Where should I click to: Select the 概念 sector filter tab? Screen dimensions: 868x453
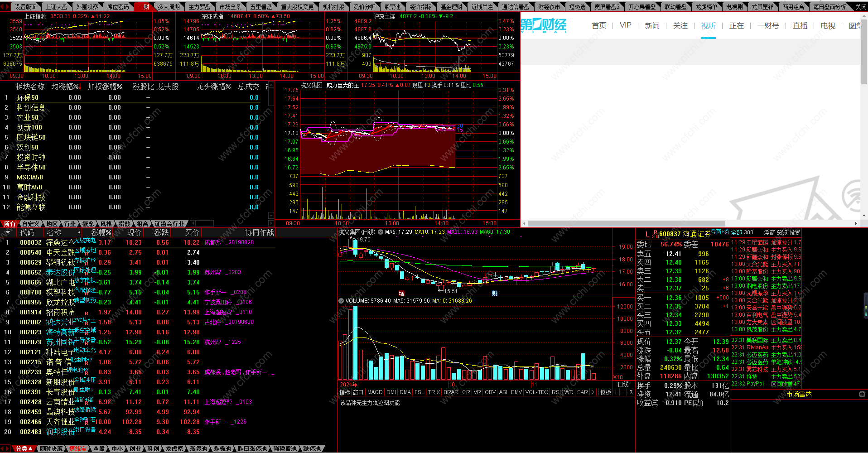click(88, 224)
